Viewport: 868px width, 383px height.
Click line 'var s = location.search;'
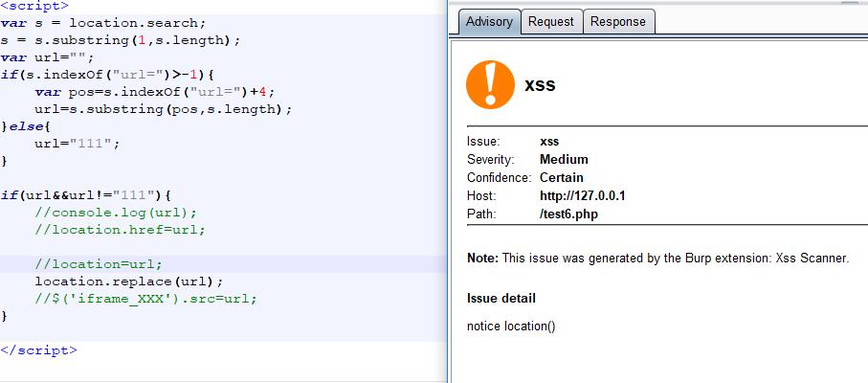click(x=103, y=23)
